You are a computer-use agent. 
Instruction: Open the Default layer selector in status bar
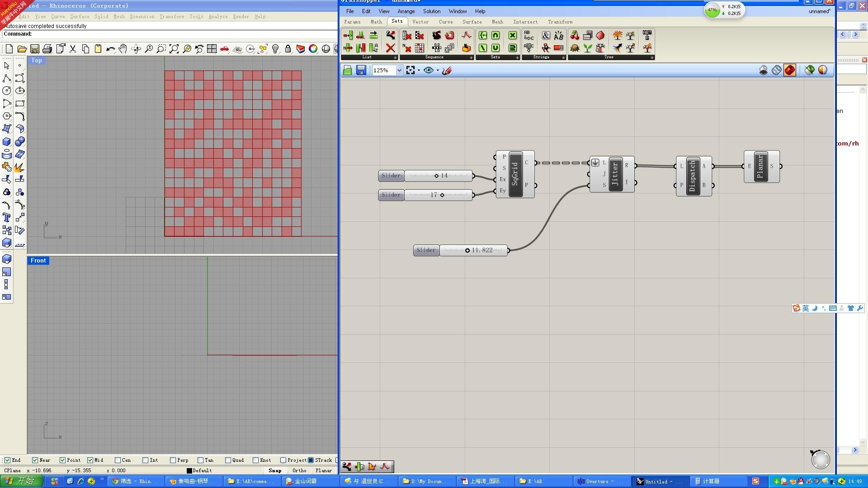pos(199,470)
